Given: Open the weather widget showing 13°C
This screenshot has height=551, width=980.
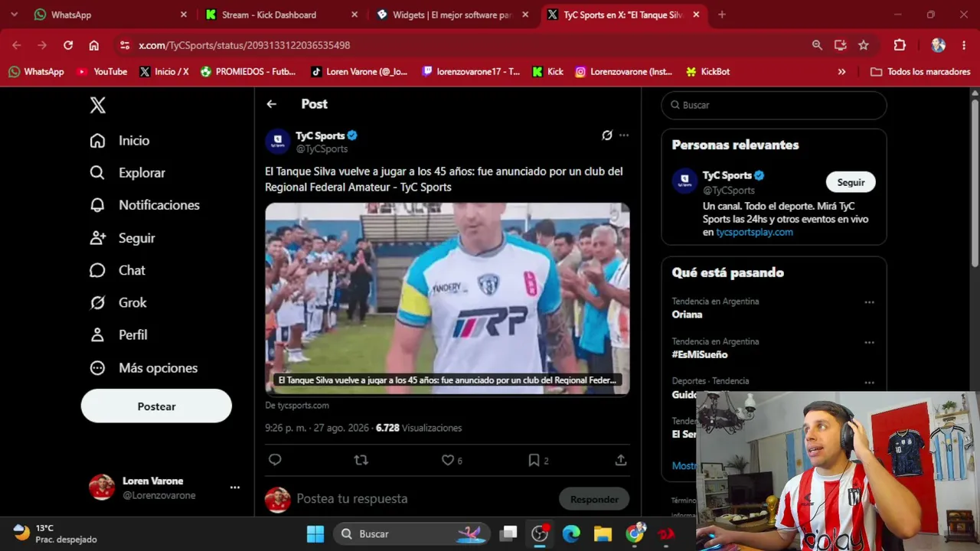Looking at the screenshot, I should coord(56,533).
